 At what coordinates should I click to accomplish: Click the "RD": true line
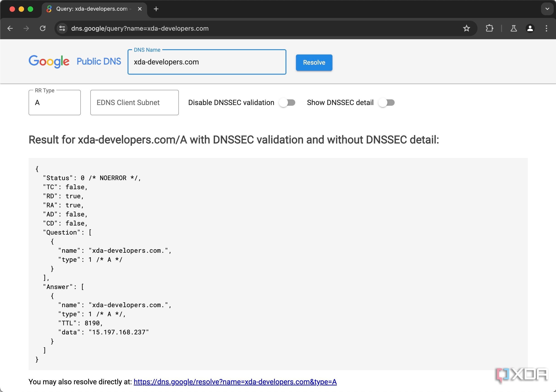(x=63, y=196)
